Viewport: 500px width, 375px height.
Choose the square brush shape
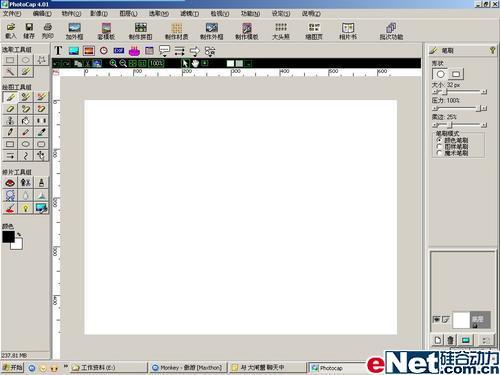tap(456, 74)
